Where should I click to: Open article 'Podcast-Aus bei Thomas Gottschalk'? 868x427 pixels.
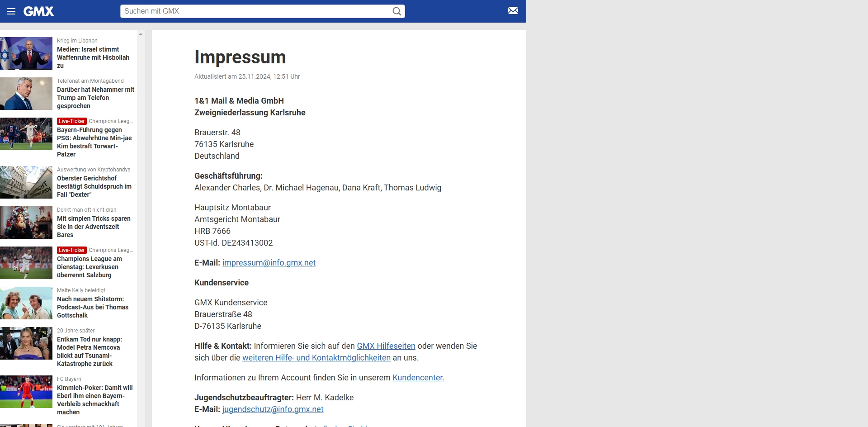tap(93, 307)
